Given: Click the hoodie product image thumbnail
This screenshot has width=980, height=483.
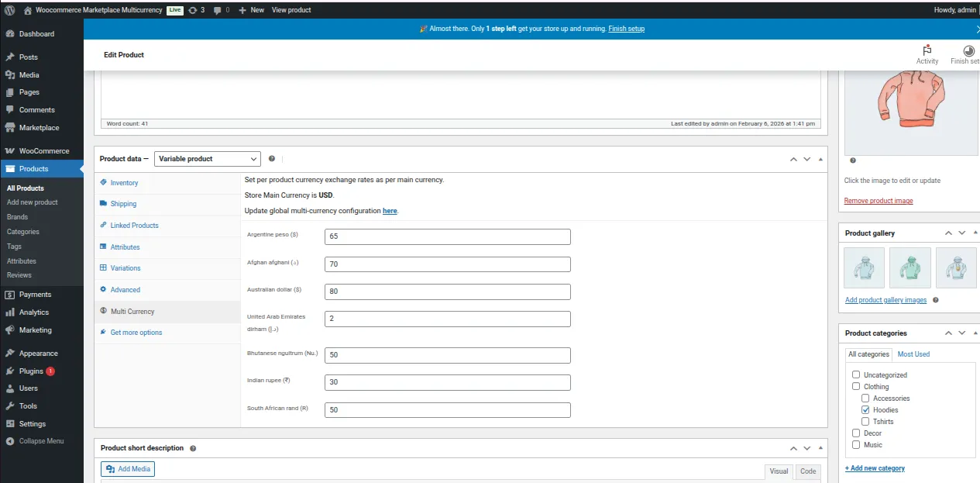Looking at the screenshot, I should click(911, 102).
